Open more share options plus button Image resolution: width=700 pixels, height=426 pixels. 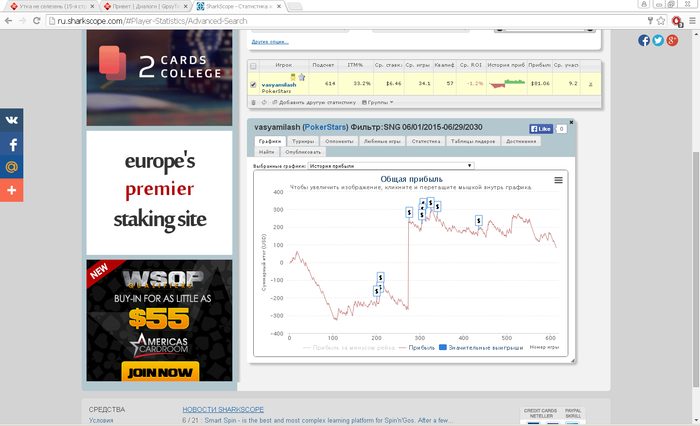12,190
